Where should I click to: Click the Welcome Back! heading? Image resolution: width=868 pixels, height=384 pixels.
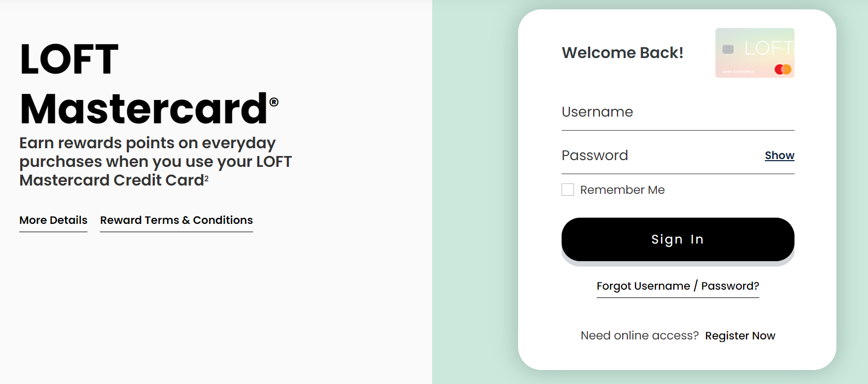click(x=623, y=52)
